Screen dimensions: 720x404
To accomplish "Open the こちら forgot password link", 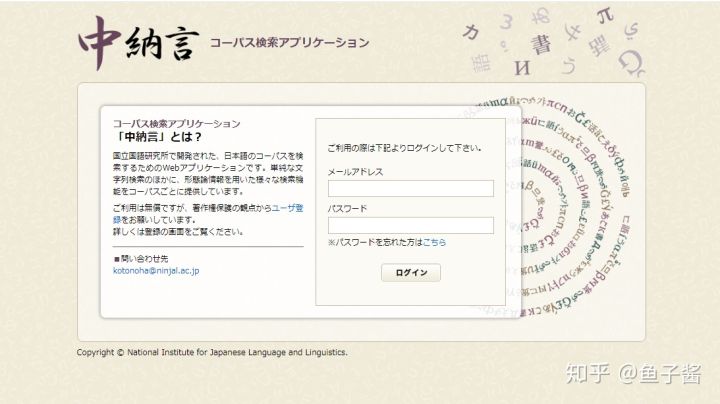I will 434,242.
